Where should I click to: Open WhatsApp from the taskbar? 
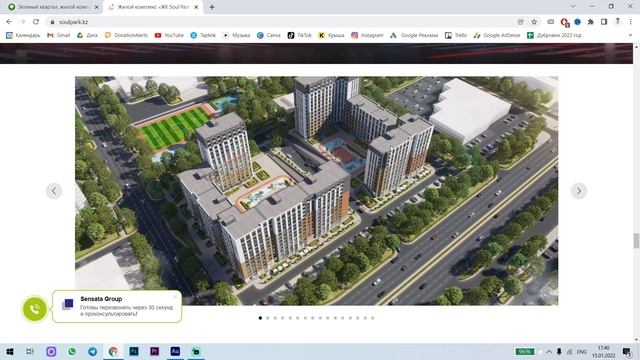[x=72, y=351]
